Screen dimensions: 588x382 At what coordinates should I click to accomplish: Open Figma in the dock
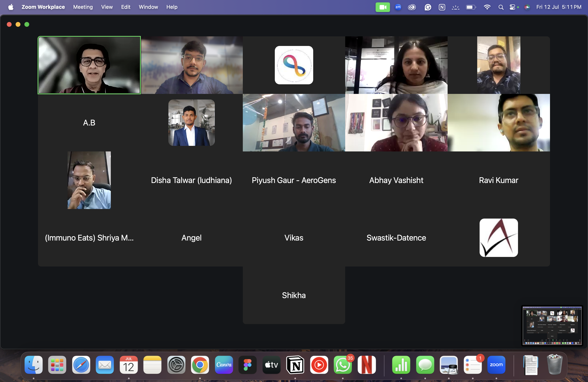tap(247, 365)
